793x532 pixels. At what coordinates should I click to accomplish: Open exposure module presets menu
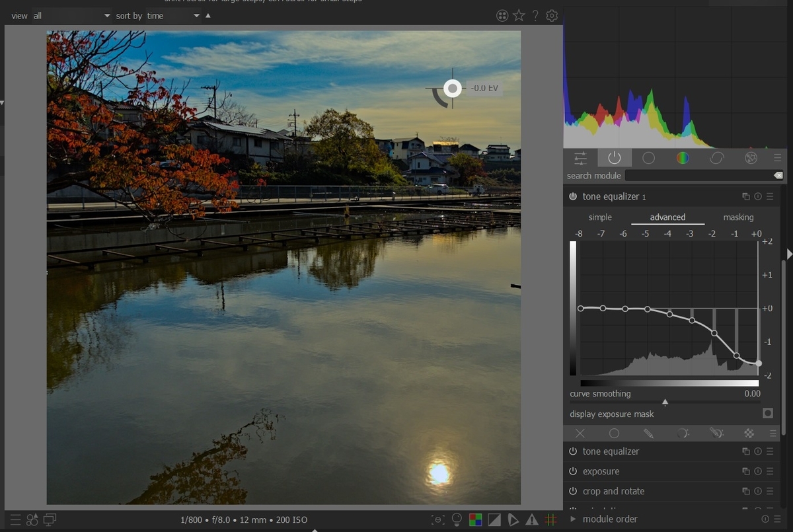(x=770, y=471)
